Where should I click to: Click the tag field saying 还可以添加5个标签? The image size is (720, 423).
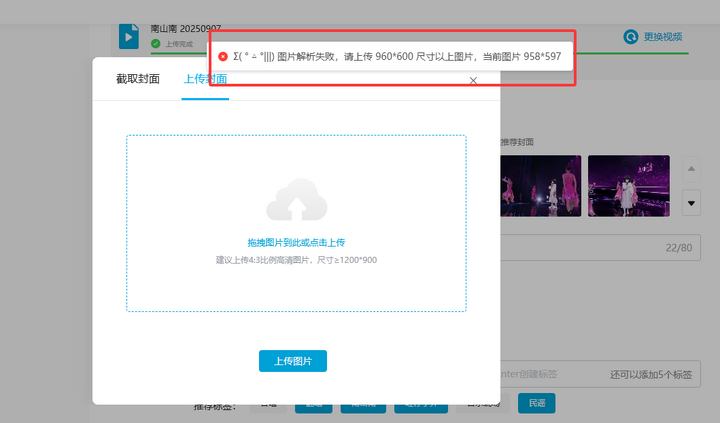[x=600, y=374]
